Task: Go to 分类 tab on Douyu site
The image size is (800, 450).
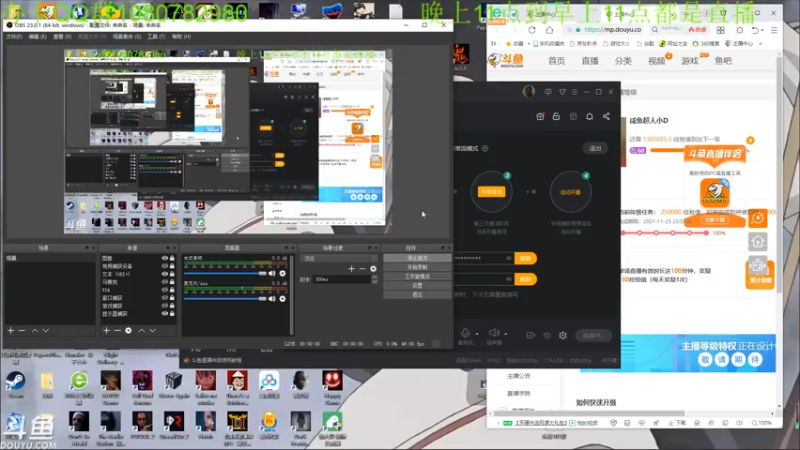Action: (623, 61)
